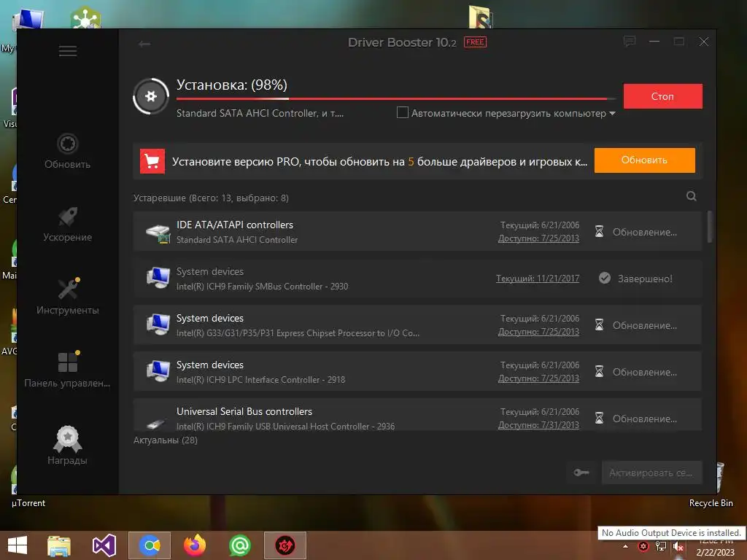The height and width of the screenshot is (560, 747).
Task: Enable automatic computer restart checkbox
Action: 403,113
